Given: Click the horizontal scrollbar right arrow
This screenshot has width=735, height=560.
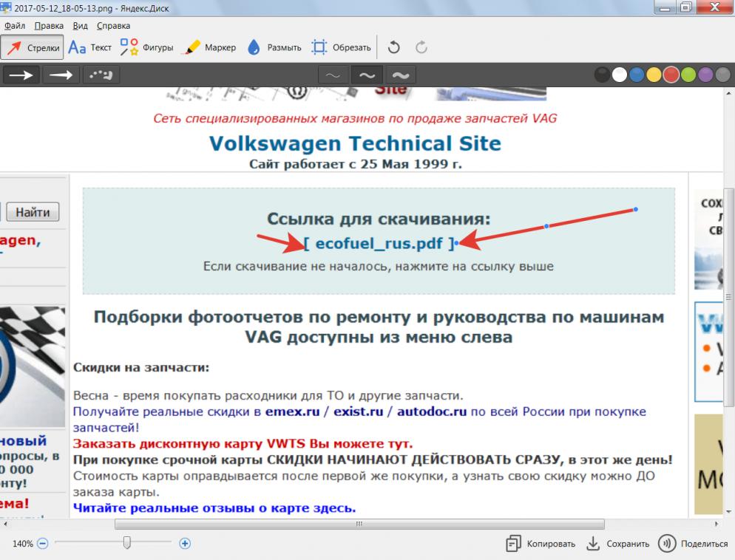Looking at the screenshot, I should tap(717, 524).
